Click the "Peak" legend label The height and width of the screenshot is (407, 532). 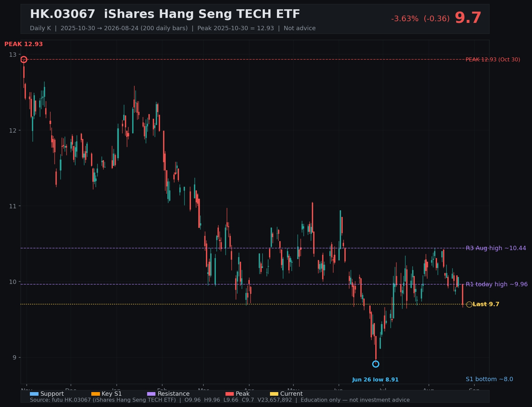[x=242, y=394]
